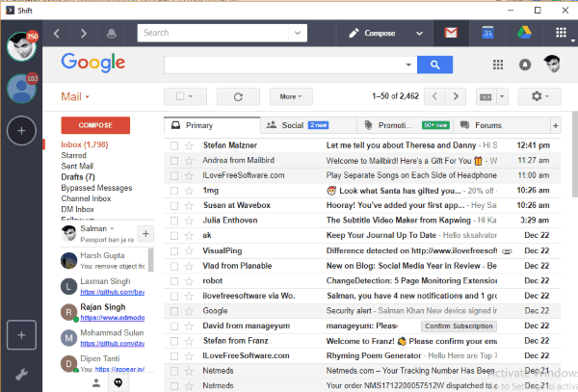Switch to second account with 183 badge

[21, 89]
